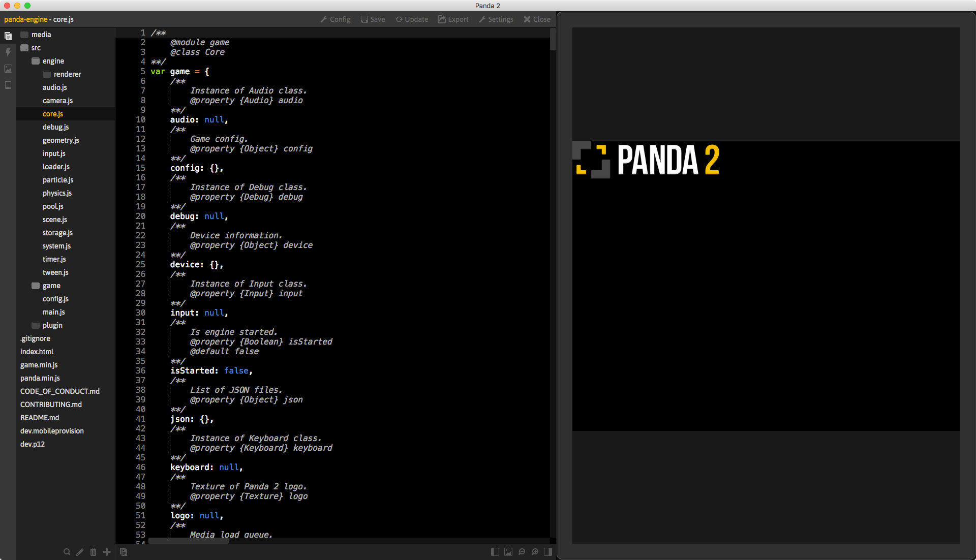This screenshot has width=976, height=560.
Task: Open camera.js in the file tree
Action: tap(58, 101)
